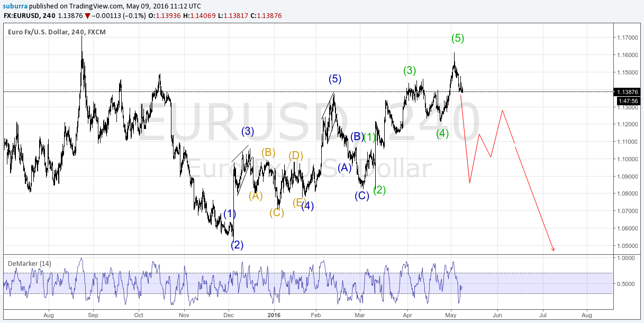Click the Sep label on the time axis
This screenshot has height=323, width=644.
[93, 315]
